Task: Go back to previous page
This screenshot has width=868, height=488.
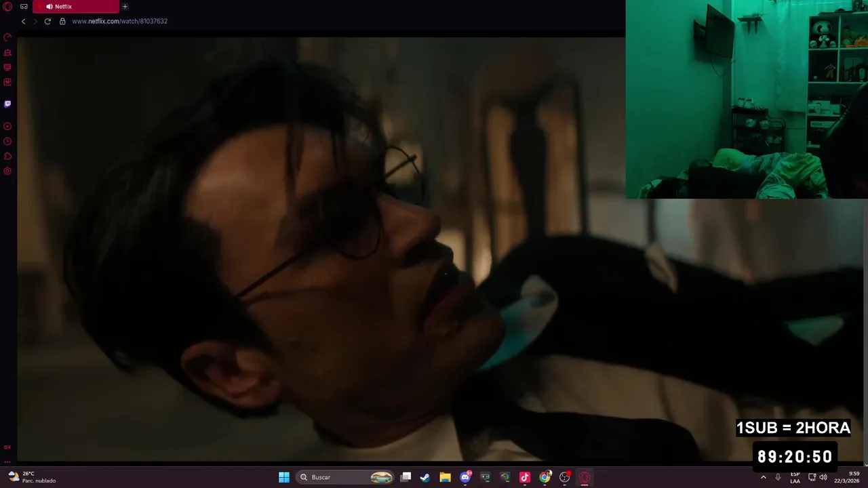Action: pyautogui.click(x=23, y=21)
